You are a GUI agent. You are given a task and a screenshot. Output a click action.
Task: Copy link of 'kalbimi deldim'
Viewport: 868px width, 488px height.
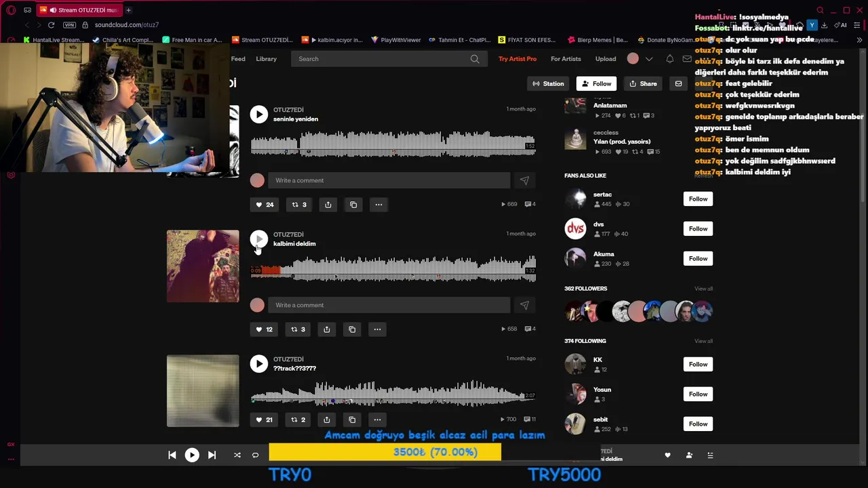pyautogui.click(x=352, y=329)
